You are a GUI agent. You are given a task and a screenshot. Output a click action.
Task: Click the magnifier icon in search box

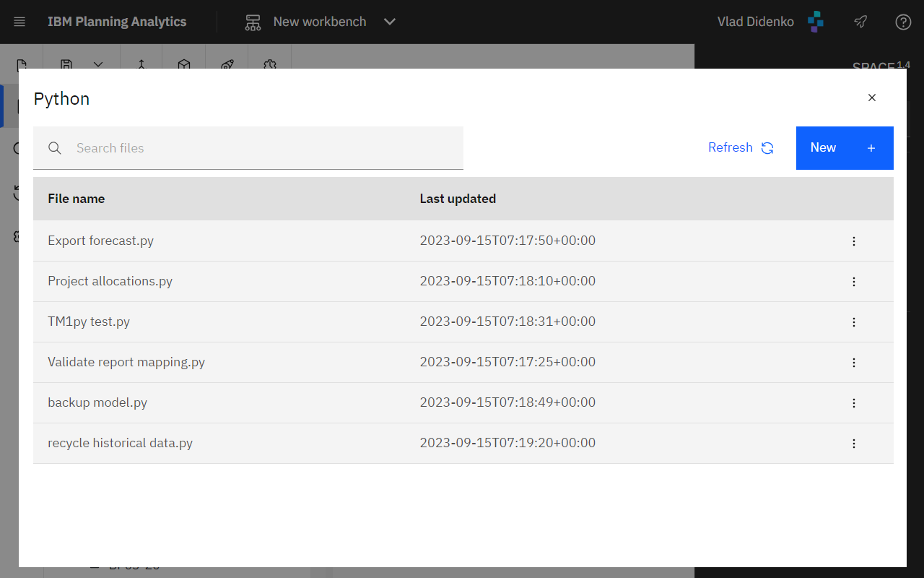[x=55, y=148]
